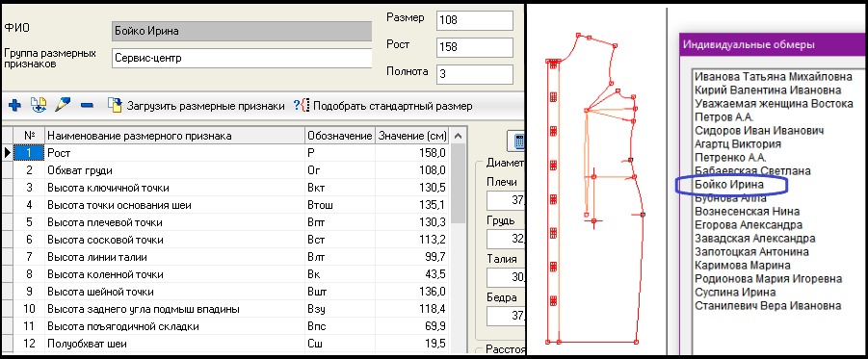
Task: Click the pencil edit icon
Action: (64, 104)
